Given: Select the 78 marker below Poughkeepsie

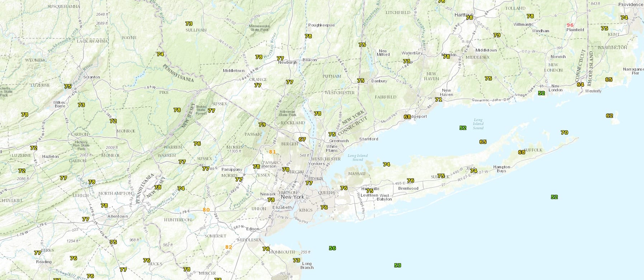Looking at the screenshot, I should tap(308, 36).
